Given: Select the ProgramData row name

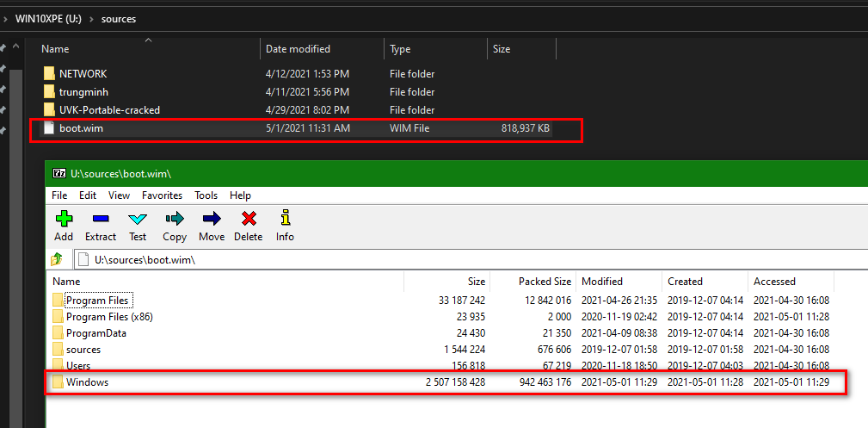Looking at the screenshot, I should [96, 333].
